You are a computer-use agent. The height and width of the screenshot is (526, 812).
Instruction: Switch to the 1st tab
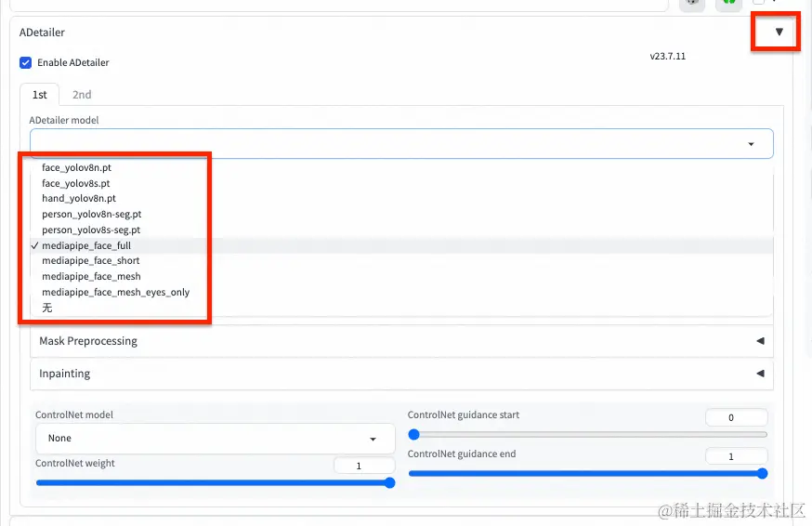coord(39,95)
